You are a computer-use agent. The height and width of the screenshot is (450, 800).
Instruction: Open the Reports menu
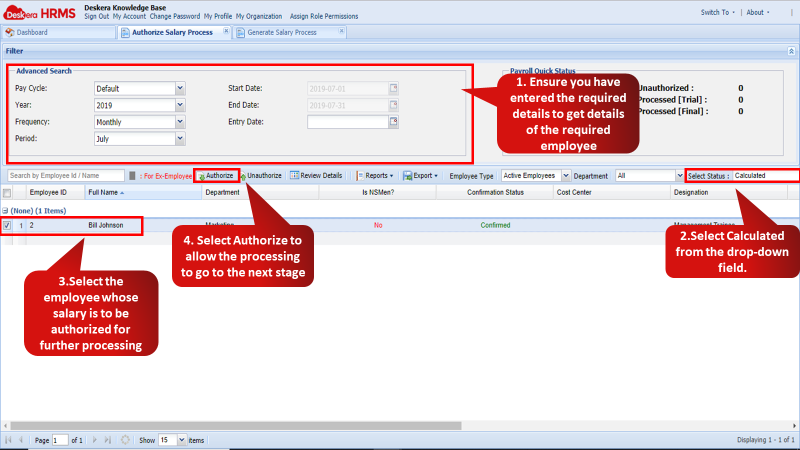click(x=375, y=176)
